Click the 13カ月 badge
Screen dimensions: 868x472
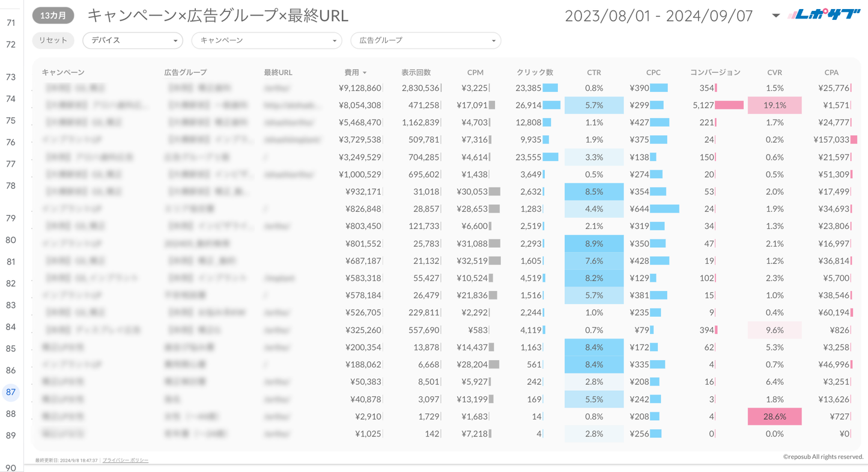[53, 16]
